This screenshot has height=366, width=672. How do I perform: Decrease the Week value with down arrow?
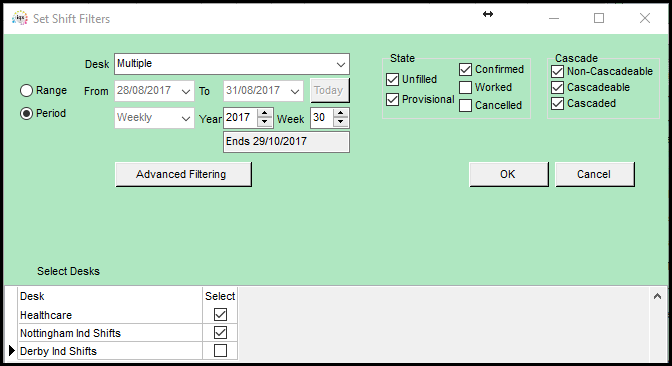(341, 122)
